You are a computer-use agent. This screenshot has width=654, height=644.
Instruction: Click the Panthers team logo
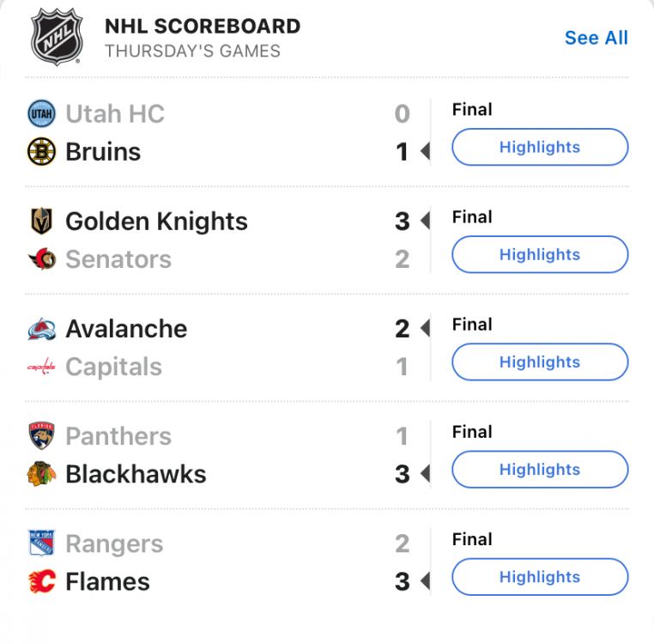coord(41,436)
